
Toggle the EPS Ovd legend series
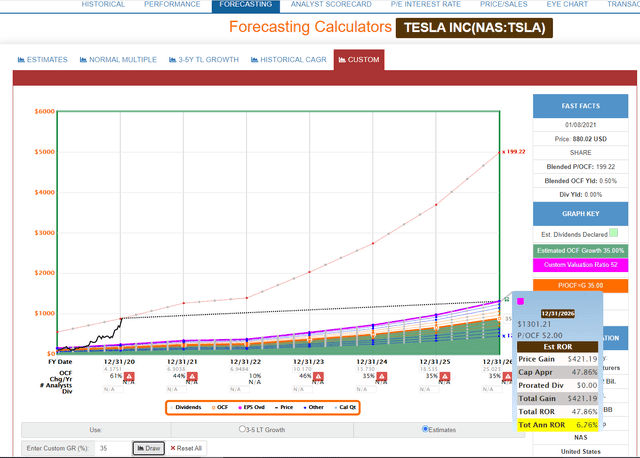[x=252, y=407]
